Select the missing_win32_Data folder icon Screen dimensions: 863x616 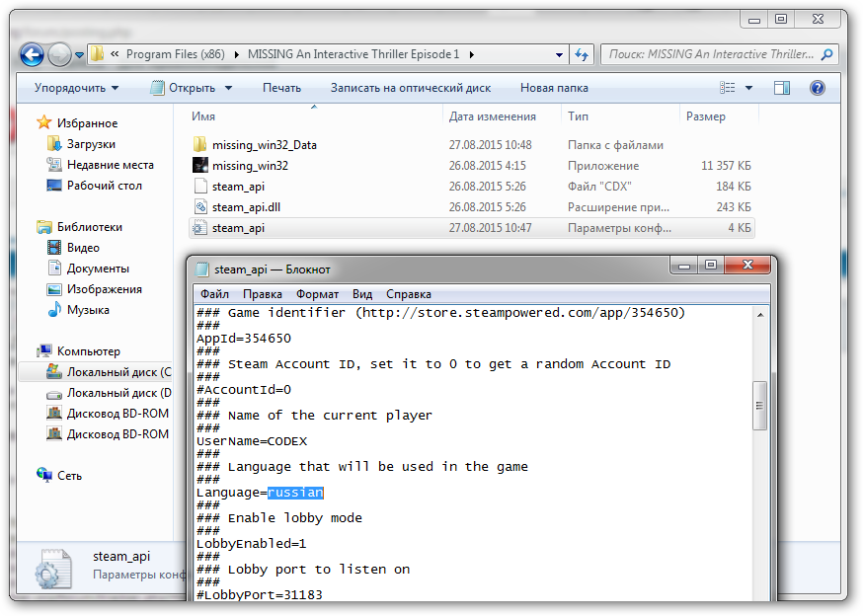pos(200,145)
